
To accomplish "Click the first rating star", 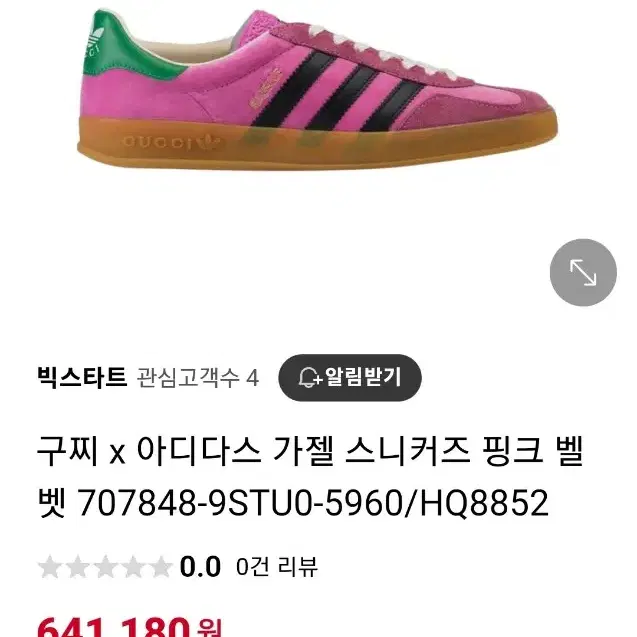I will [50, 567].
